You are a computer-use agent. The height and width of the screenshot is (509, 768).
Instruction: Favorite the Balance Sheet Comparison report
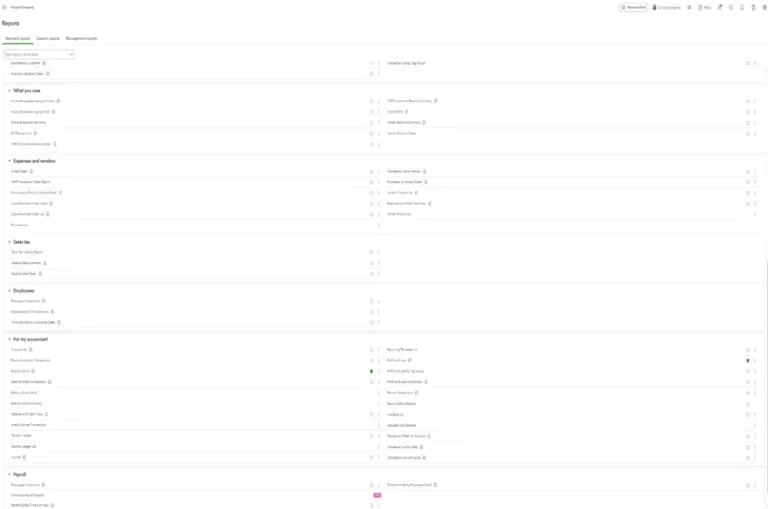[371, 382]
